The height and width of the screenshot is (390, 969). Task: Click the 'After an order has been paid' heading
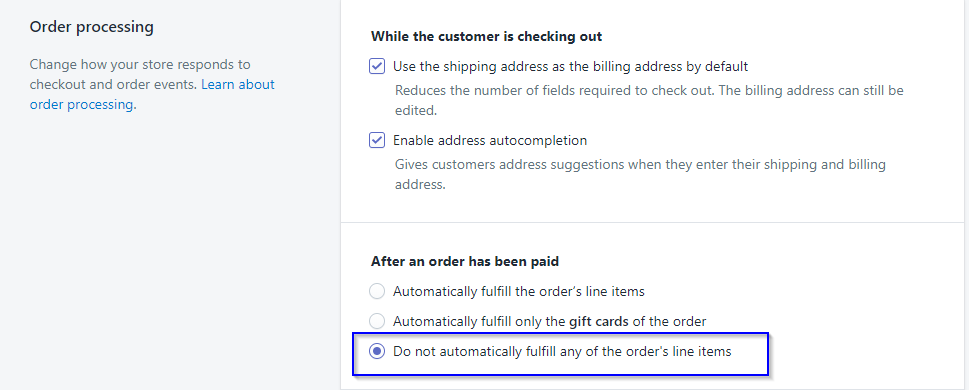(465, 261)
